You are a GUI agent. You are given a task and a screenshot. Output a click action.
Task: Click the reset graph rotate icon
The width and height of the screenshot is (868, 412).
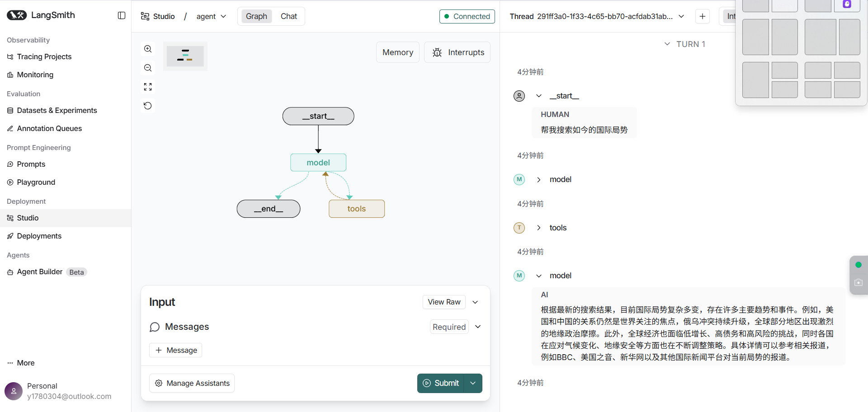point(148,106)
